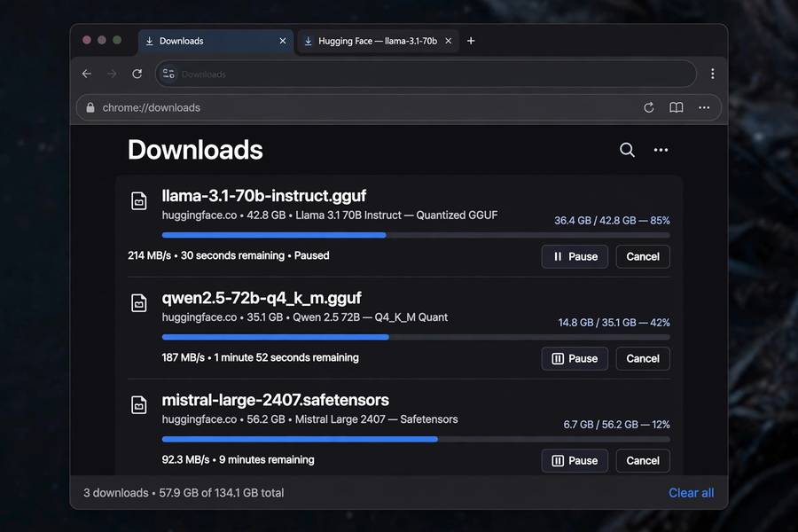The height and width of the screenshot is (532, 798).
Task: Click '14.8 GB / 35.1 GB — 42%' text
Action: click(x=614, y=322)
